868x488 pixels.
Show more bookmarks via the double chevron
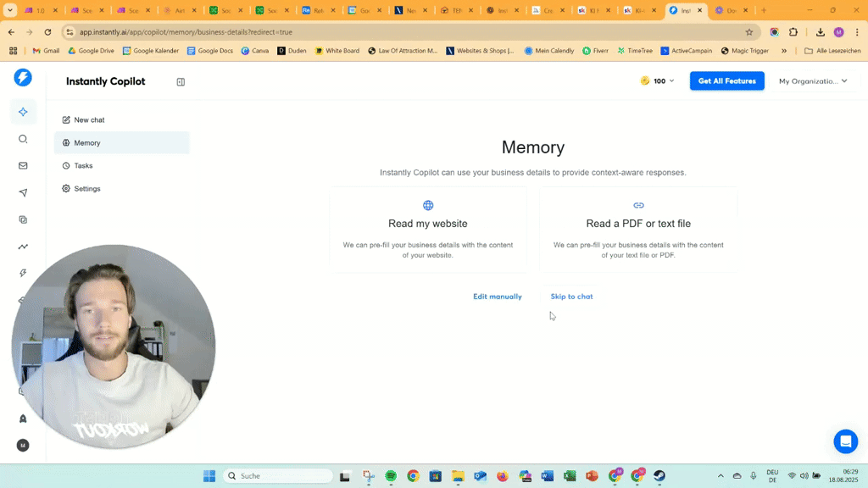coord(784,50)
